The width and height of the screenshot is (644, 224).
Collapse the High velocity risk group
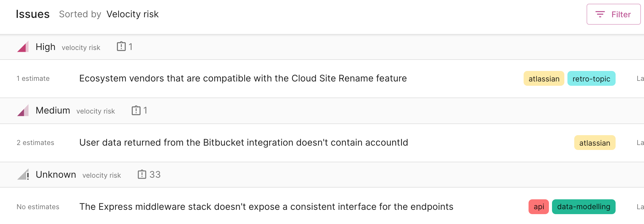(x=45, y=47)
